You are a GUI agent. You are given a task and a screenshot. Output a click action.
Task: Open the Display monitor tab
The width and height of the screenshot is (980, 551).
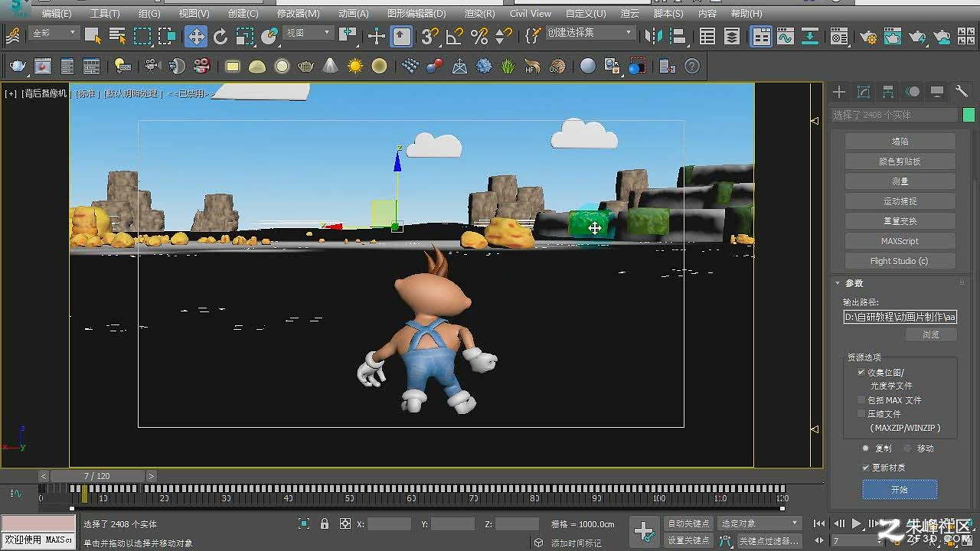[x=937, y=92]
